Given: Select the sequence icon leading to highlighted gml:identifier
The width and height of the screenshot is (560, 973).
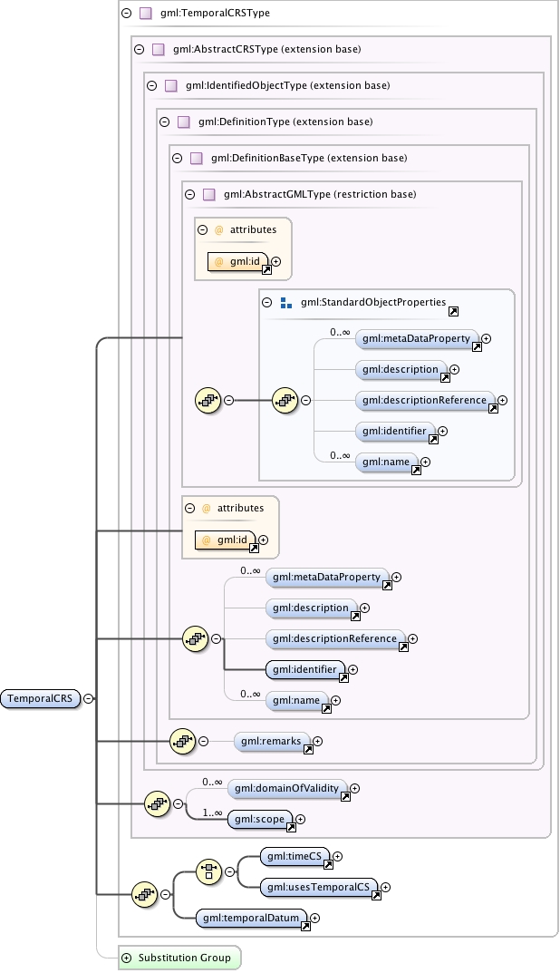Looking at the screenshot, I should pyautogui.click(x=196, y=638).
